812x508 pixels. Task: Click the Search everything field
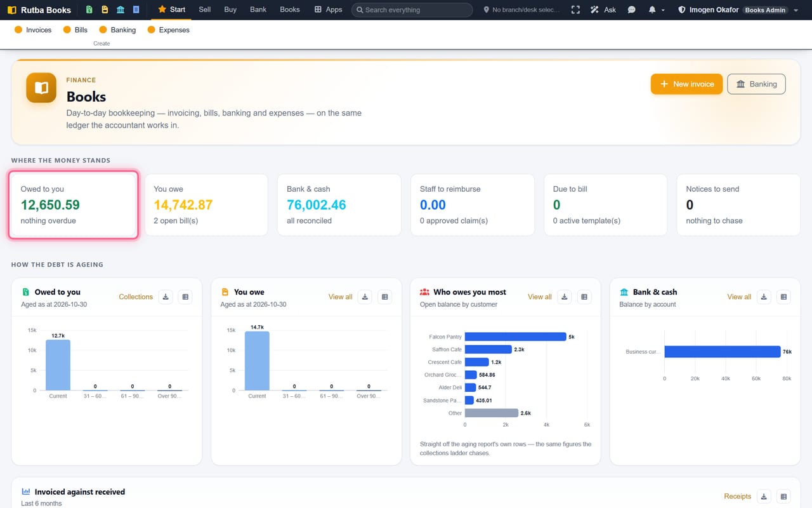(412, 10)
